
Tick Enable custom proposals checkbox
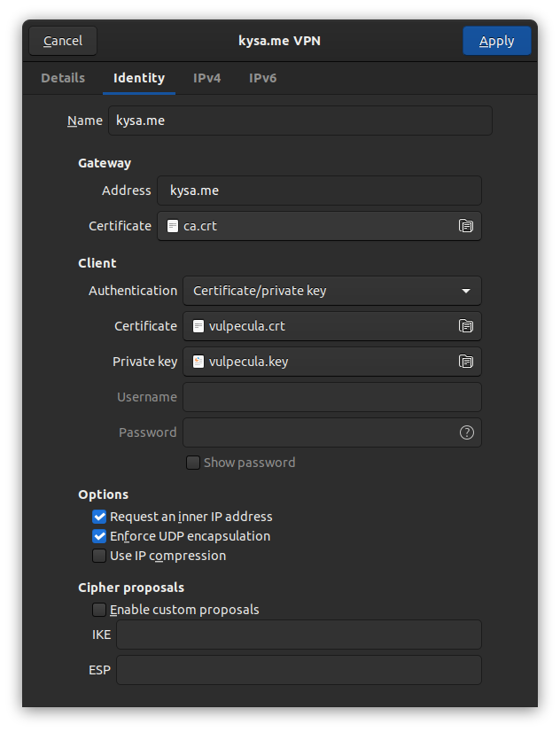click(x=99, y=610)
